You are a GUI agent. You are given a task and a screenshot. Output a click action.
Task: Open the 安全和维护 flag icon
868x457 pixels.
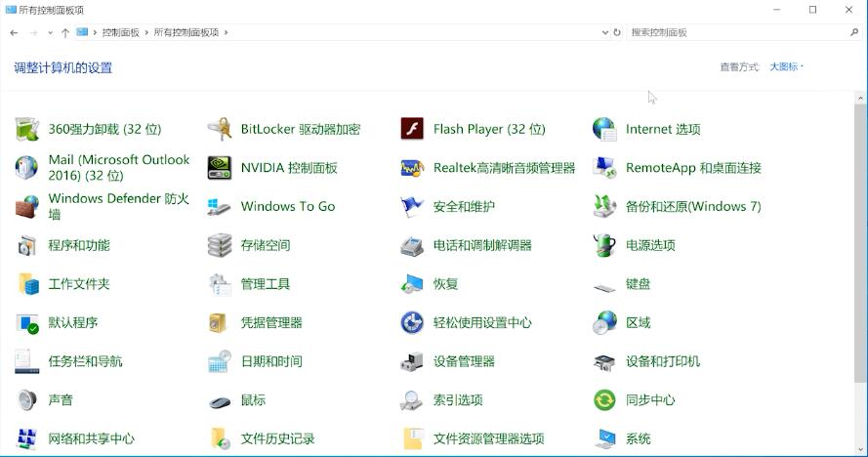pyautogui.click(x=412, y=207)
